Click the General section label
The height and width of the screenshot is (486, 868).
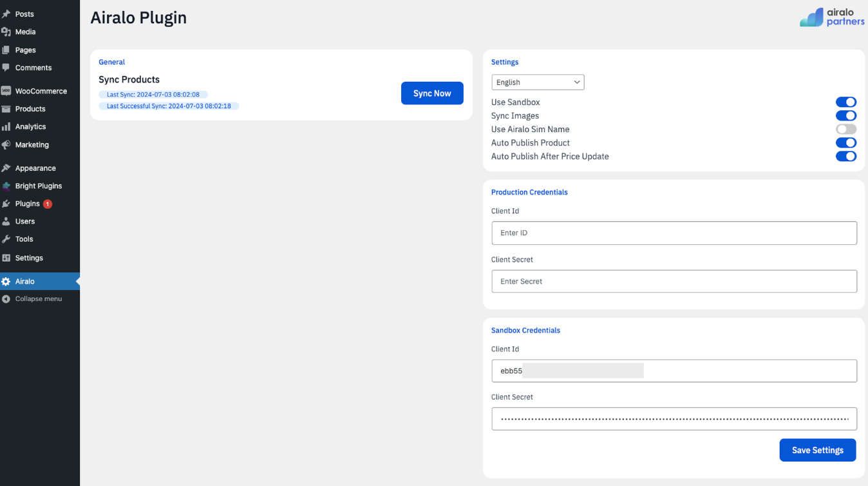point(111,62)
